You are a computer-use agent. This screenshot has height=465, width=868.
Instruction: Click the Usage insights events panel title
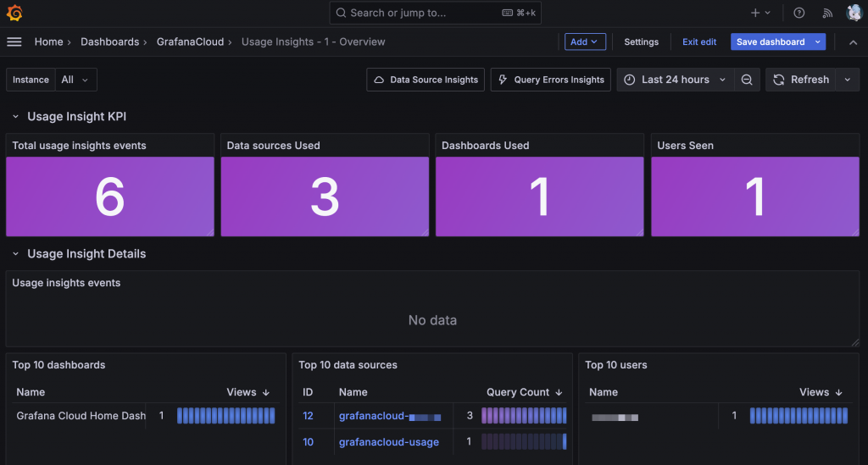[x=66, y=283]
